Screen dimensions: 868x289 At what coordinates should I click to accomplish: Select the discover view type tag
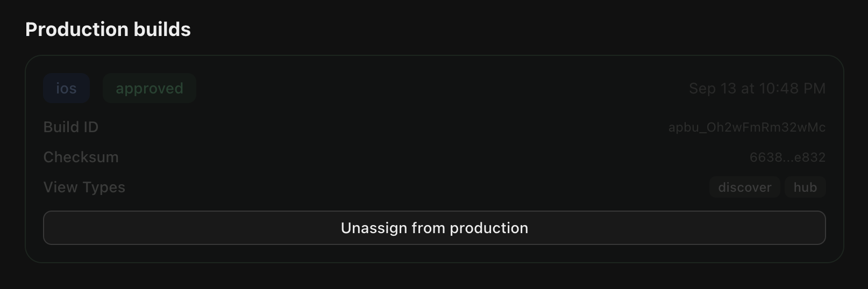745,187
